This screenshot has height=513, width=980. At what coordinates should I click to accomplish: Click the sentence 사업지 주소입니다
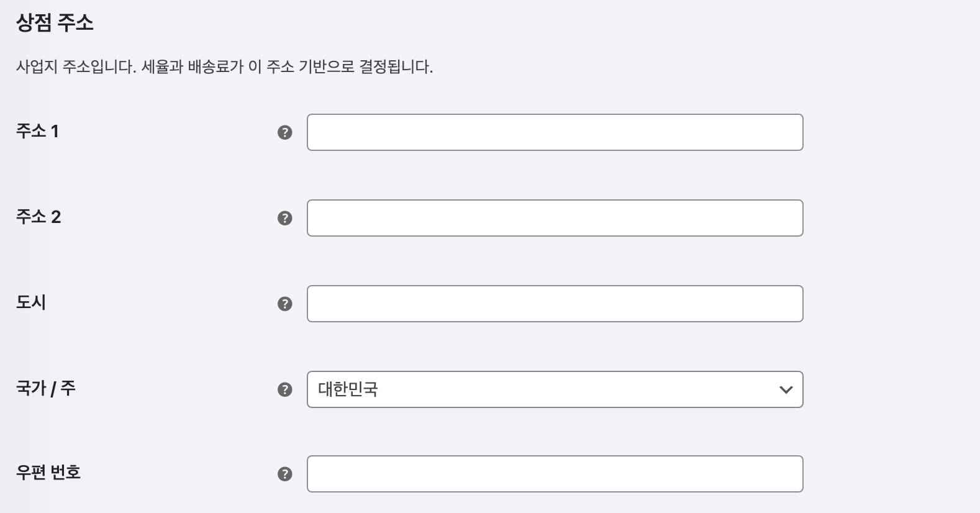coord(76,67)
